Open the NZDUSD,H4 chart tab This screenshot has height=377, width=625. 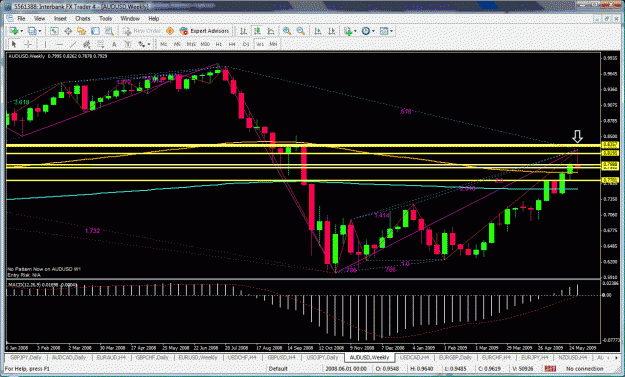[x=572, y=357]
